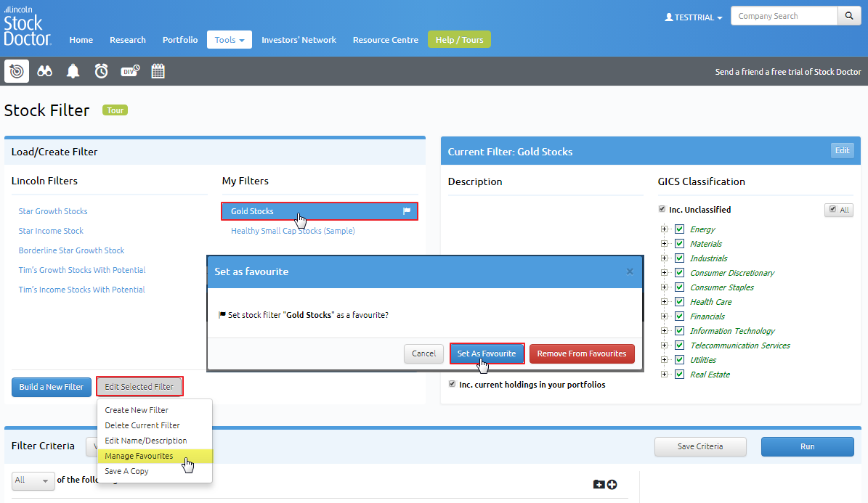Screen dimensions: 868x503
Task: Click Send a friend a free trial link
Action: coord(787,72)
